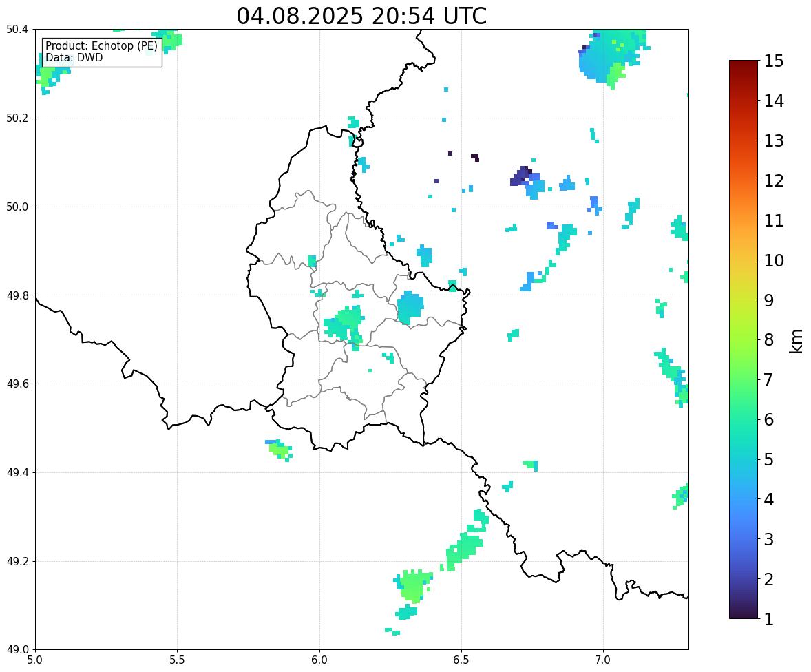This screenshot has height=672, width=811.
Task: Select latitude tick label 49.4
Action: [x=17, y=473]
